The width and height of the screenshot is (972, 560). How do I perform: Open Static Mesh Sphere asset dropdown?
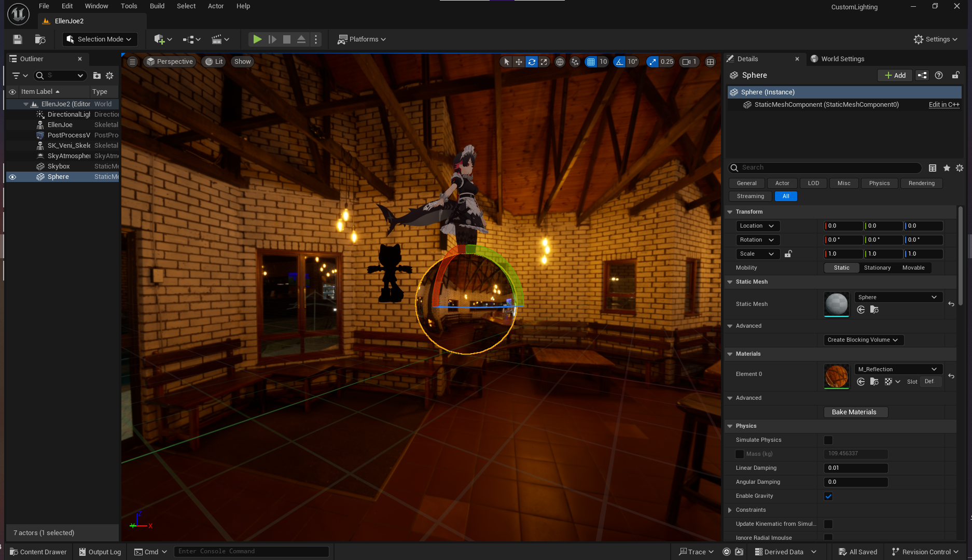click(x=898, y=298)
